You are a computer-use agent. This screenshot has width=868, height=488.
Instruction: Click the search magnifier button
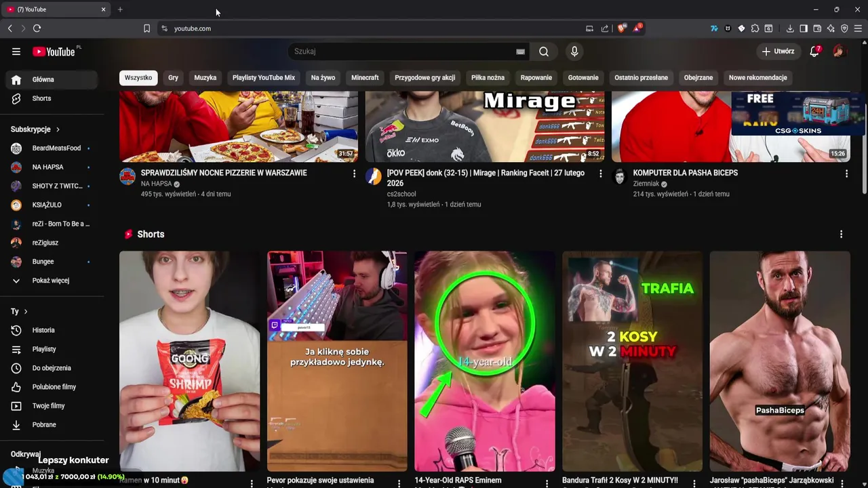click(x=544, y=52)
